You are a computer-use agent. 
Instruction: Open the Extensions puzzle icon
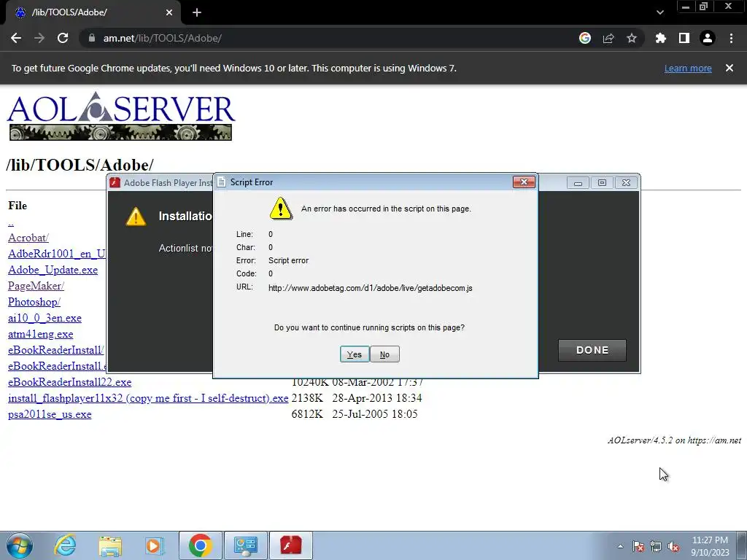click(661, 38)
